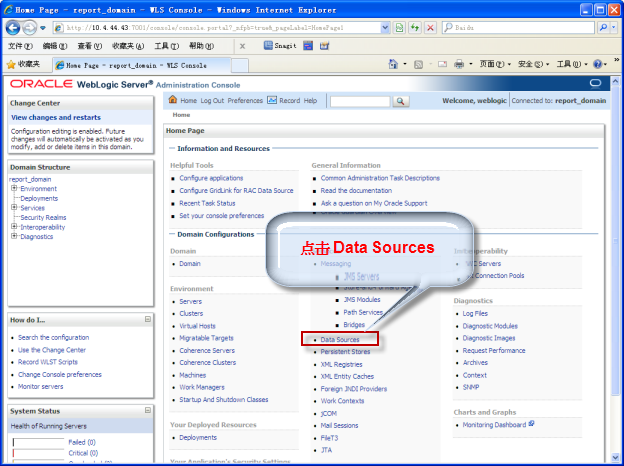Click the RSS feeds icon
Screen dimensions: 624x466
tap(418, 64)
